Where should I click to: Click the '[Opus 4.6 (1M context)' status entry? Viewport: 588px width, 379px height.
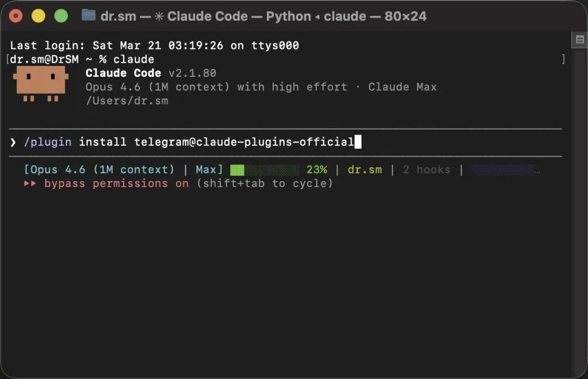point(100,169)
